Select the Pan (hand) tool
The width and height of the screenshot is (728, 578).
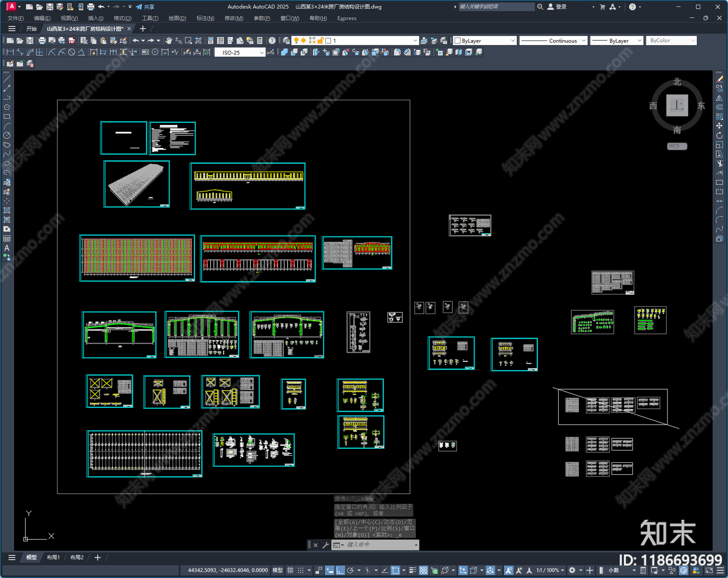(x=169, y=41)
